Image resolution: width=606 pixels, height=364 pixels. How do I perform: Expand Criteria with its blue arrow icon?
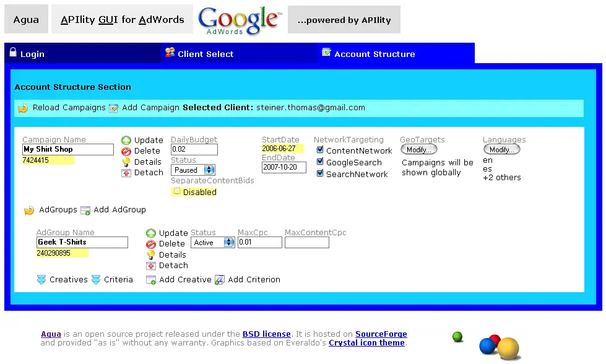pyautogui.click(x=96, y=280)
